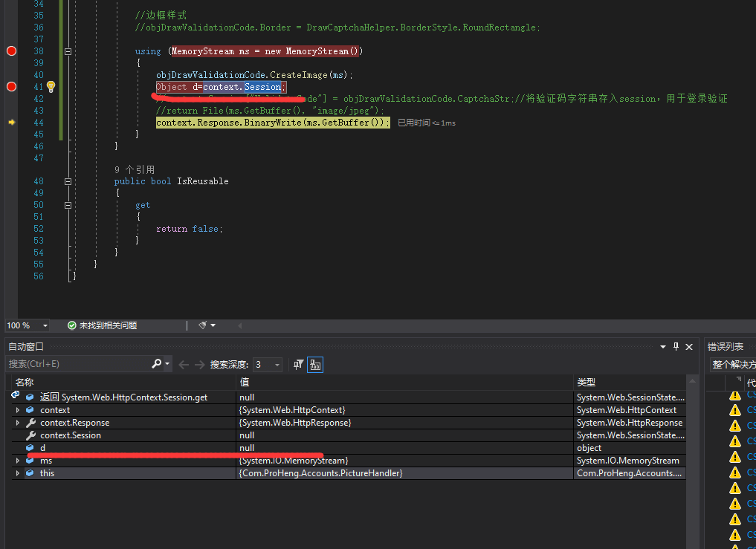Click the search magnifier icon in Autos
The height and width of the screenshot is (549, 756).
pos(156,364)
